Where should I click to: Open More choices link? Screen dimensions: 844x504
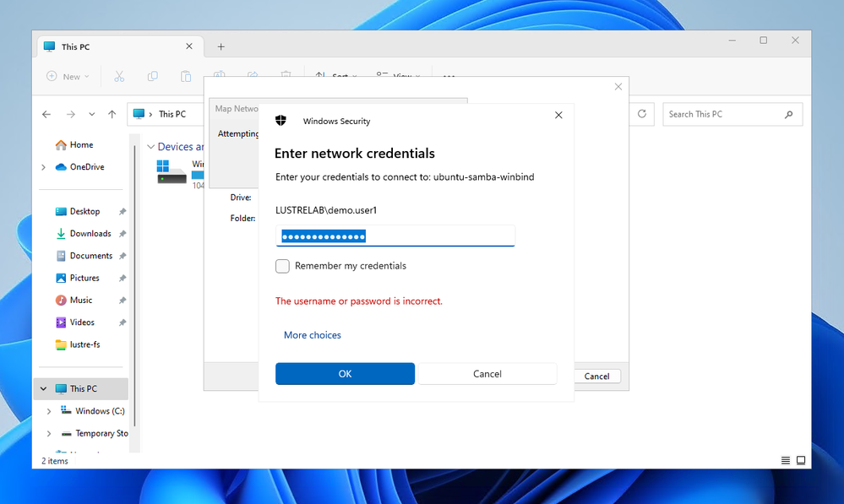(313, 335)
